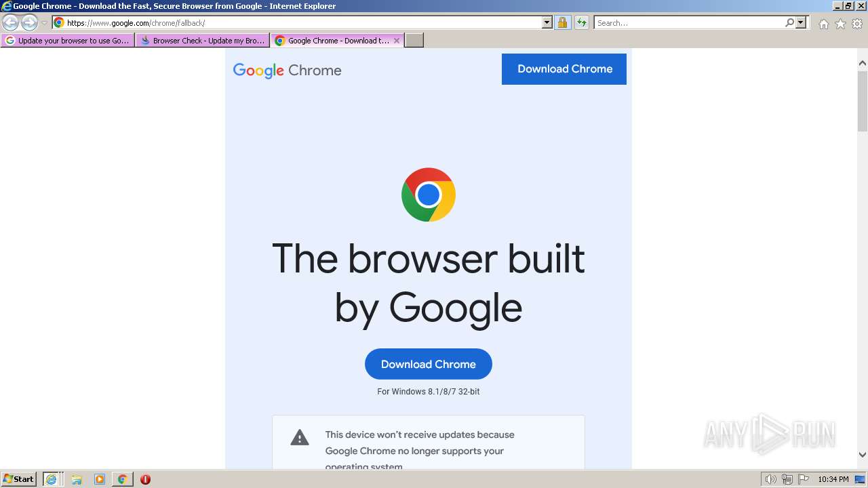Refresh the page with the green arrows icon

[582, 22]
